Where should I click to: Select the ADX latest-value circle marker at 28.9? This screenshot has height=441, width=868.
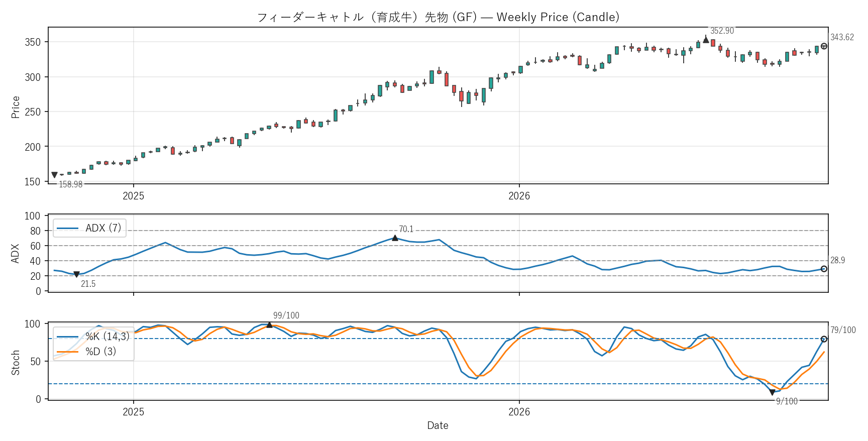coord(824,269)
